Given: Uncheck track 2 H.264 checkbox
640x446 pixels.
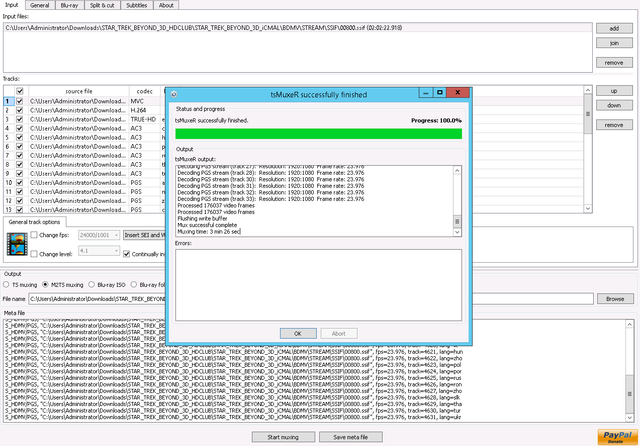Looking at the screenshot, I should point(20,110).
